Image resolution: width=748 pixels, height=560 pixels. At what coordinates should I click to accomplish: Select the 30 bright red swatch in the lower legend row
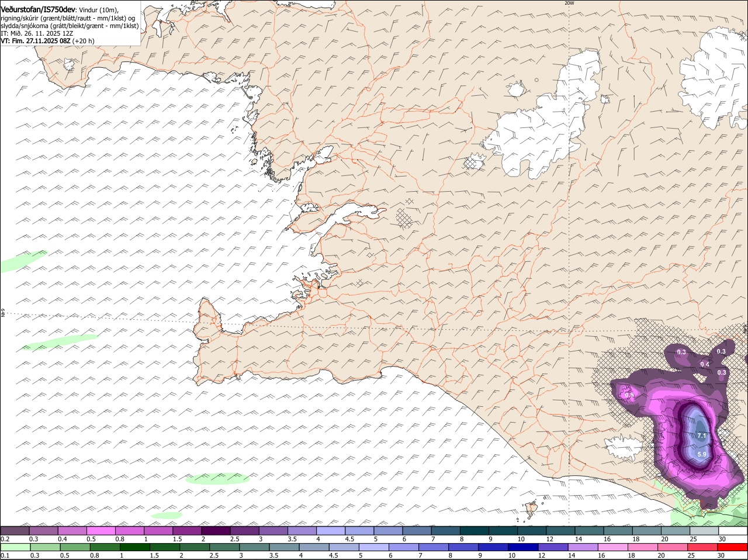[x=733, y=547]
